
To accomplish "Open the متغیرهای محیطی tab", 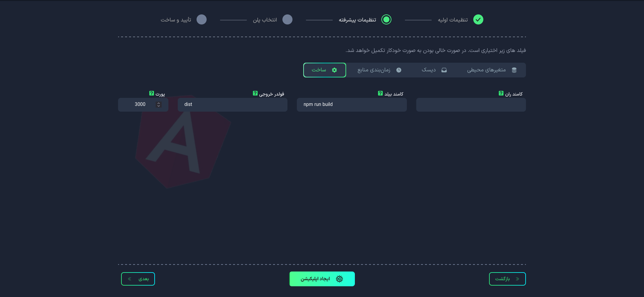I will [492, 70].
